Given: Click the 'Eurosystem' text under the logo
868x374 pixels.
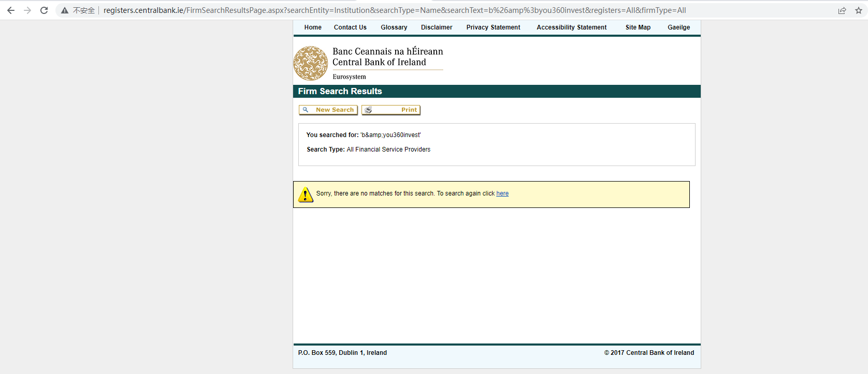Looking at the screenshot, I should 349,77.
